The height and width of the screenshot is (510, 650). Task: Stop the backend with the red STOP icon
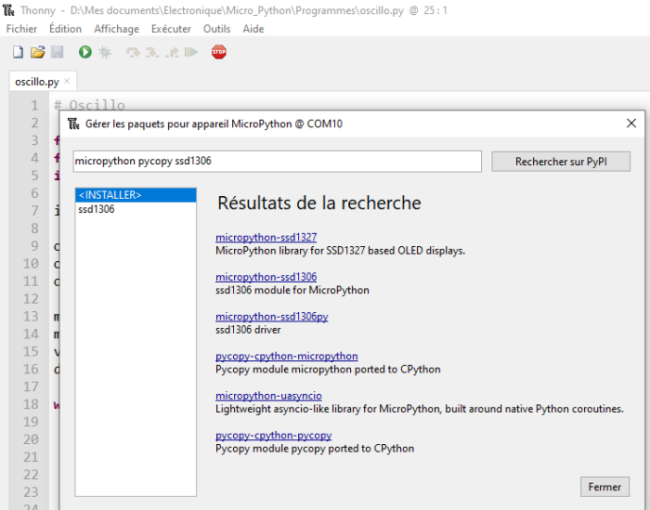219,52
